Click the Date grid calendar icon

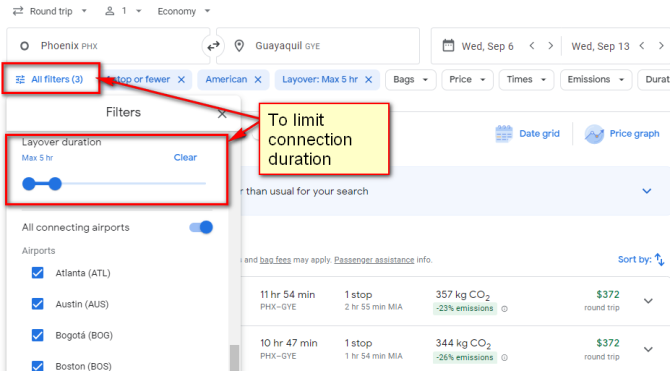tap(504, 134)
